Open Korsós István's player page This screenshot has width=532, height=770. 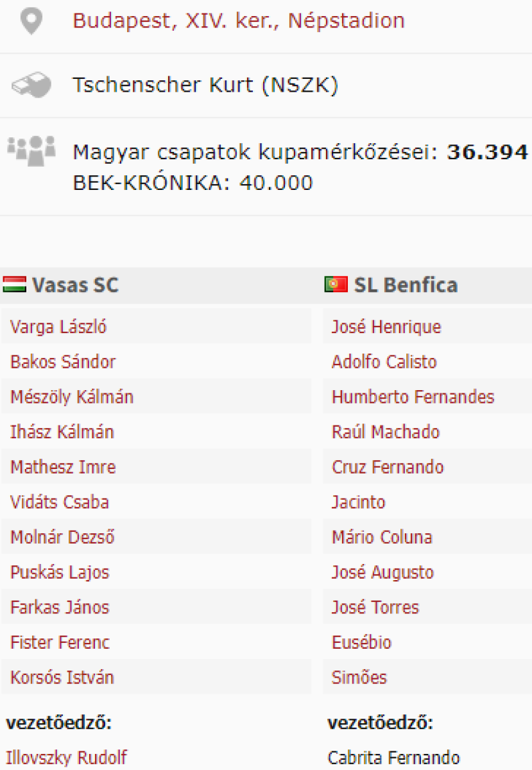pyautogui.click(x=62, y=678)
